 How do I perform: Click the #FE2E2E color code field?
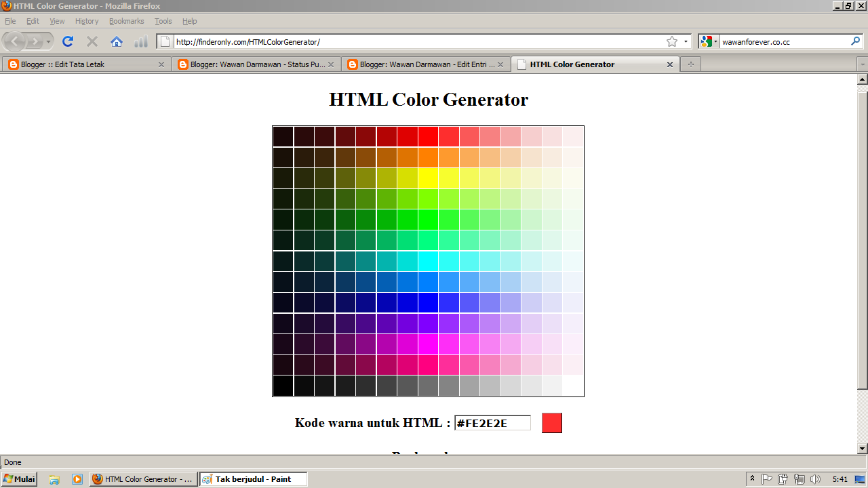492,424
